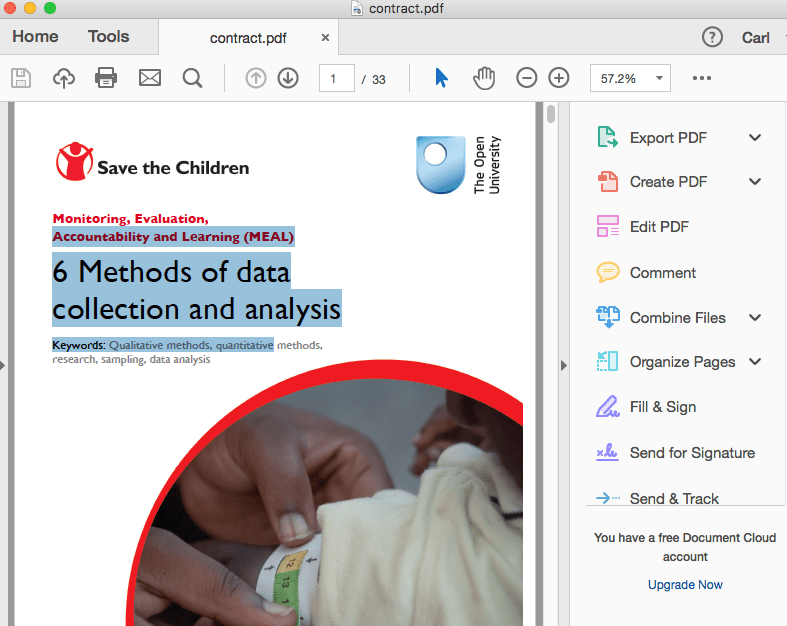Collapse the right tools pane

(564, 365)
